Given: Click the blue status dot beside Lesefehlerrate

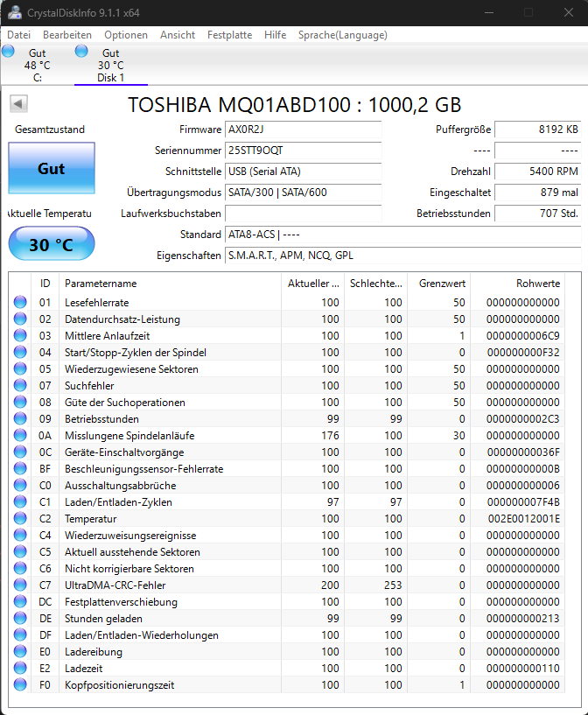Looking at the screenshot, I should (x=19, y=302).
